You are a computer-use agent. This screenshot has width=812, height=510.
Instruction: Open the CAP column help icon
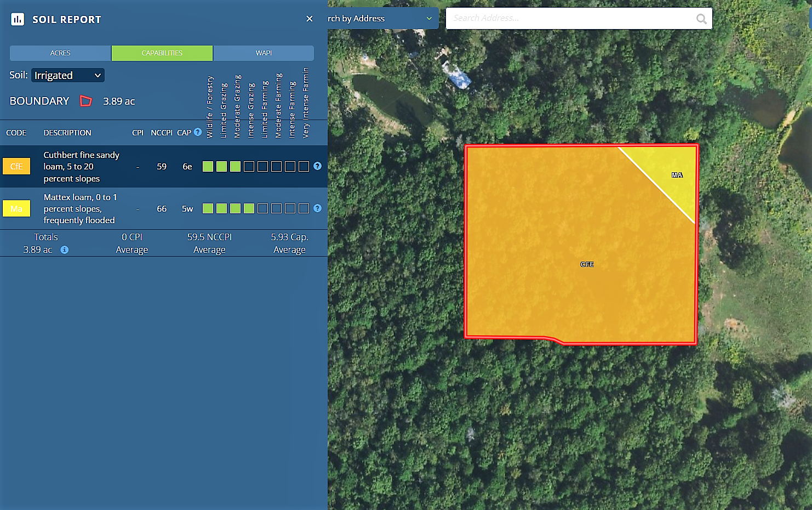198,132
